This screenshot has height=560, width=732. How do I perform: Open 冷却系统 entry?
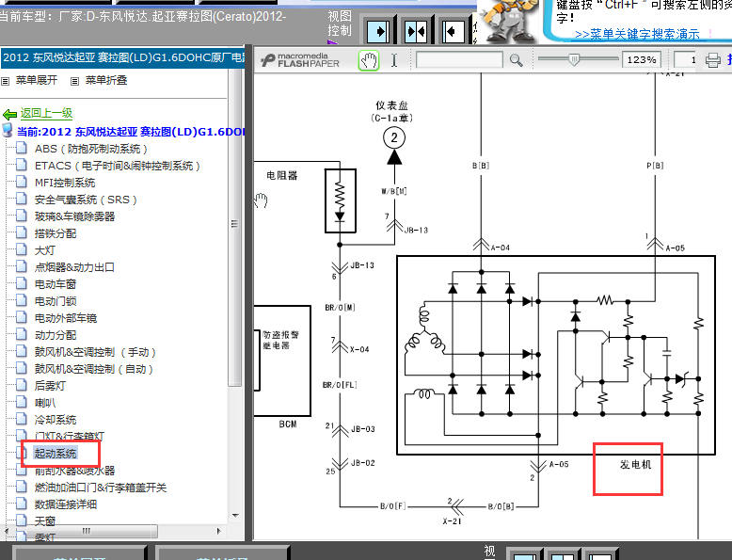[56, 420]
